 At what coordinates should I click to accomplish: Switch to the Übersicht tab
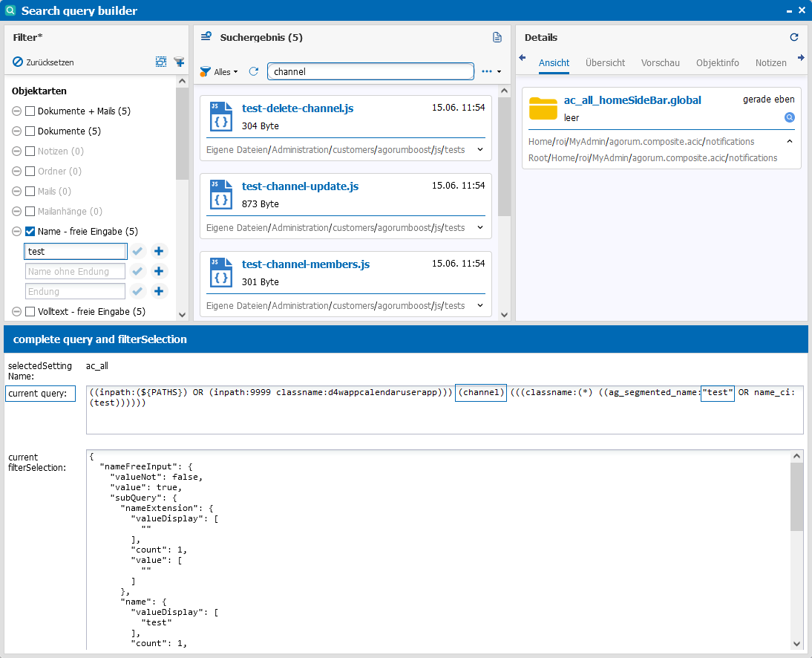click(605, 62)
